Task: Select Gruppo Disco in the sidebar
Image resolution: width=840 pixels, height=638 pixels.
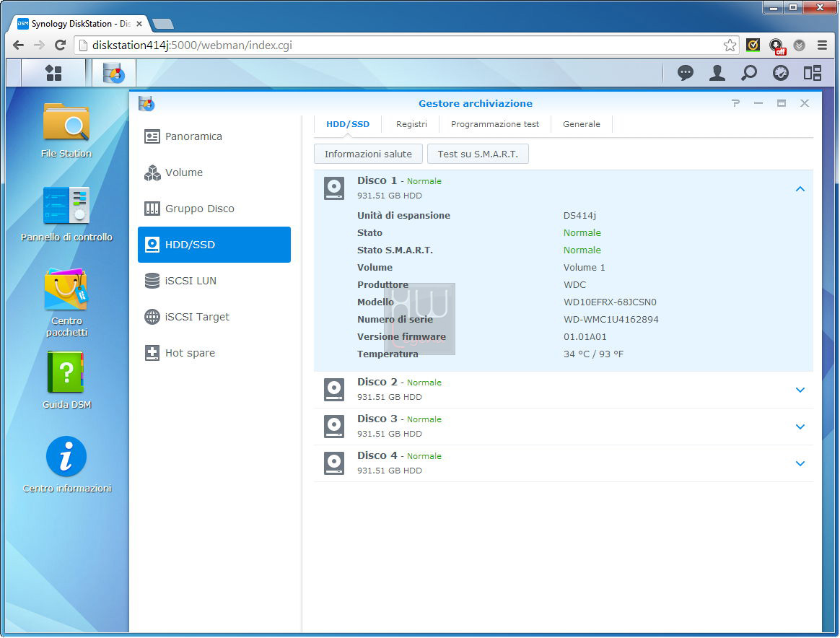Action: (214, 209)
